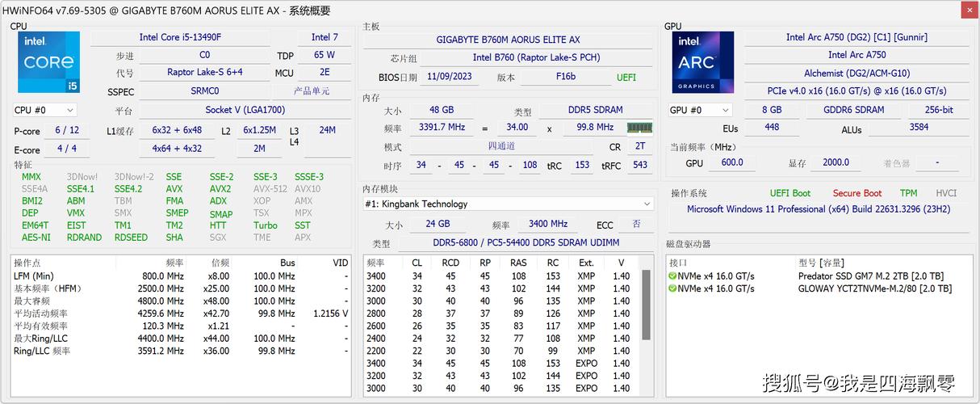Click the DDR5 SDRAM memory type
Viewport: 980px width, 404px height.
coord(595,110)
